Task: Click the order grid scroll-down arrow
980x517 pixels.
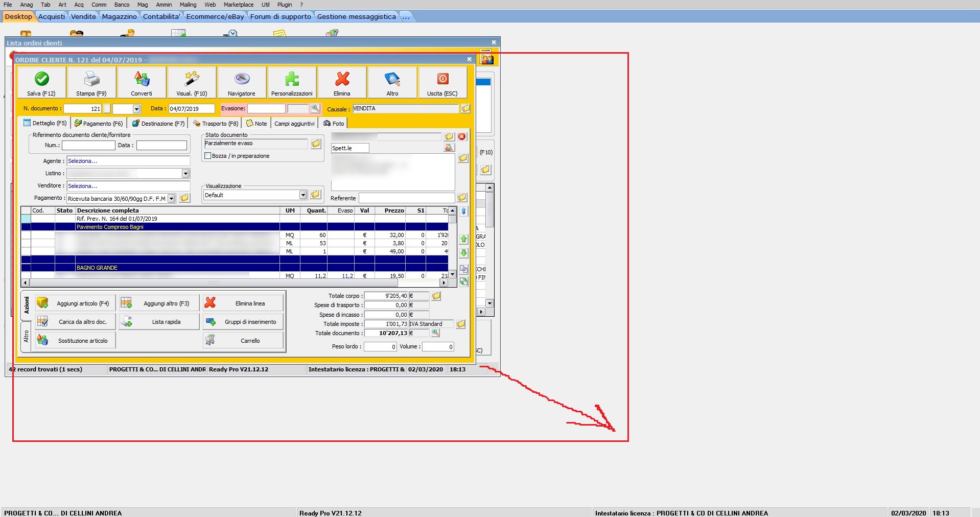Action: [x=452, y=275]
